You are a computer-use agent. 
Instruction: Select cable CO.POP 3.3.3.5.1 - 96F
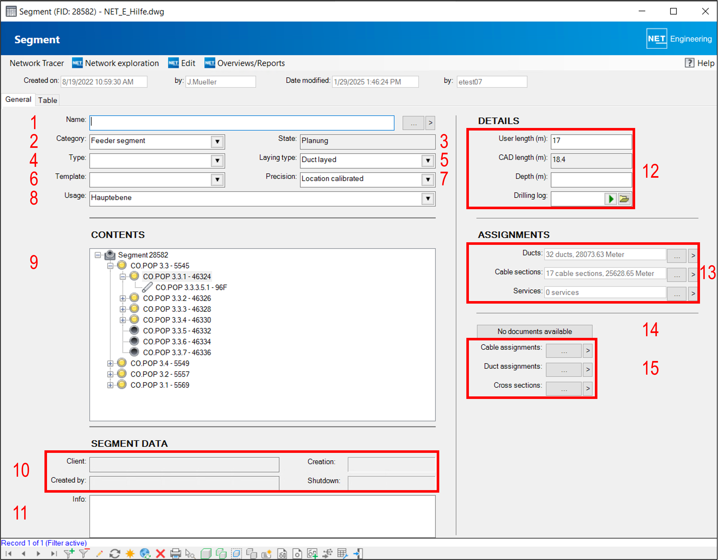point(191,287)
